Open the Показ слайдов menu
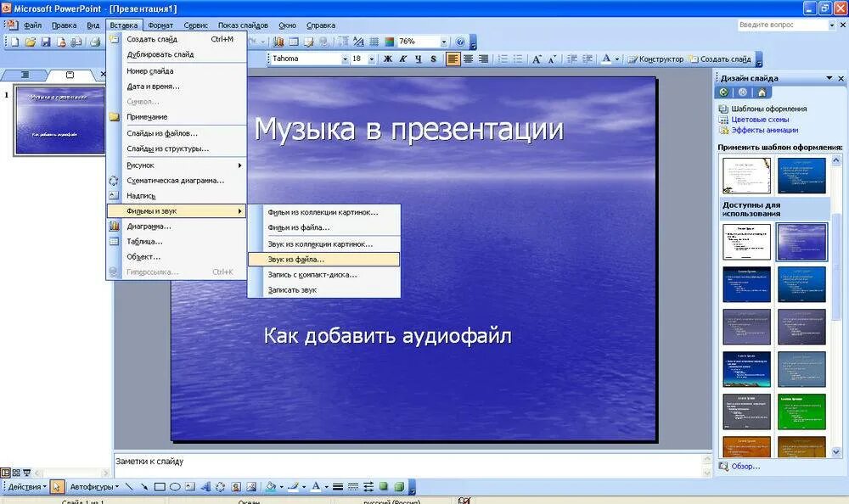 pyautogui.click(x=243, y=25)
